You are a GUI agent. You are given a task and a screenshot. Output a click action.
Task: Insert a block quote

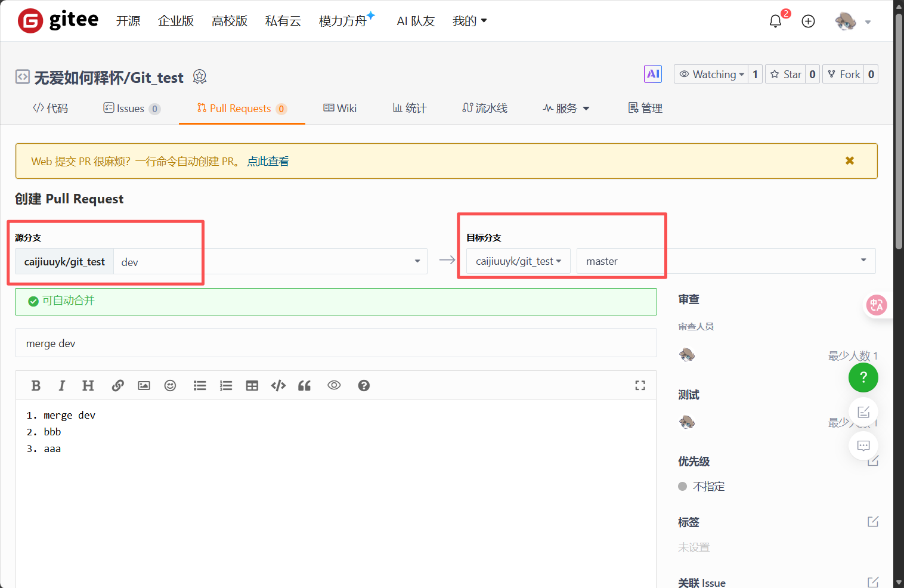coord(305,386)
